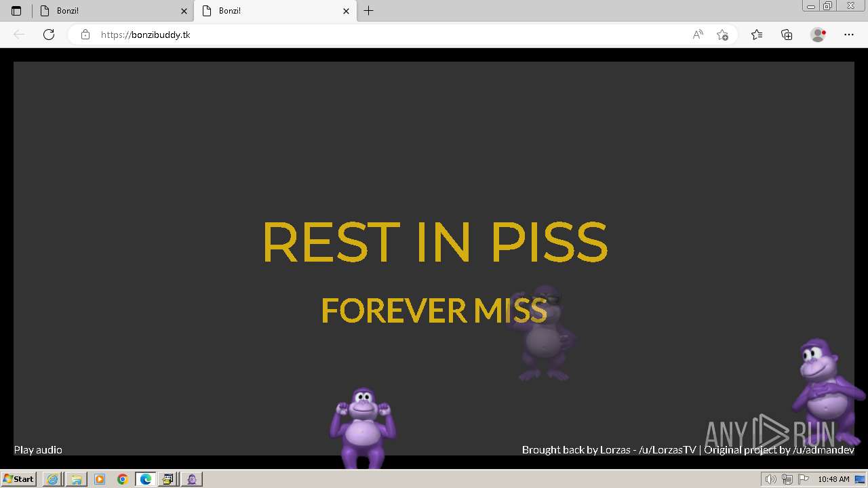868x488 pixels.
Task: Close the first Bonzi! tab
Action: coord(184,11)
